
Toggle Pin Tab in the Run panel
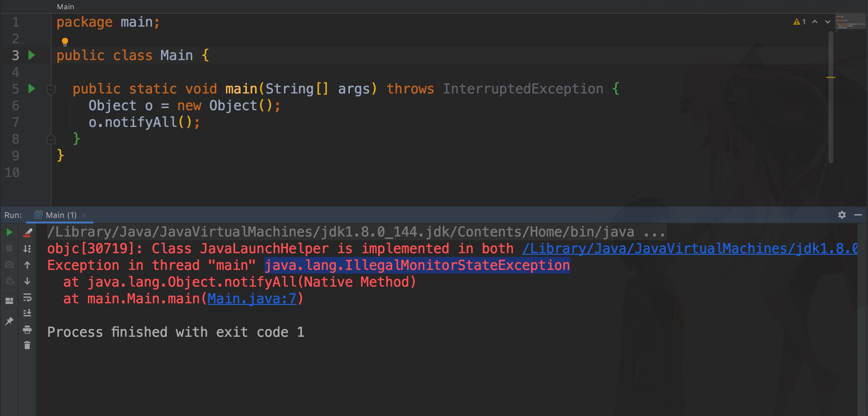coord(9,321)
